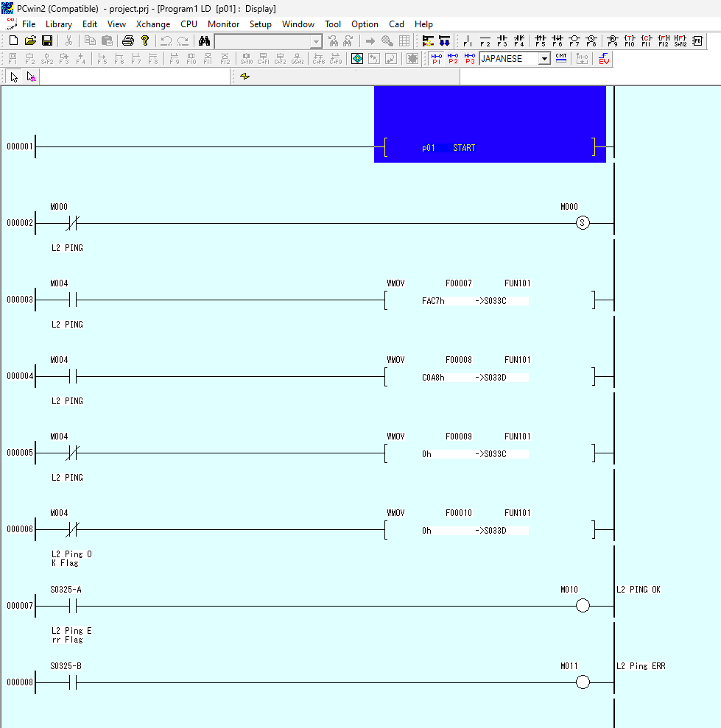Viewport: 721px width, 728px height.
Task: Open a project with the folder icon
Action: [x=30, y=41]
